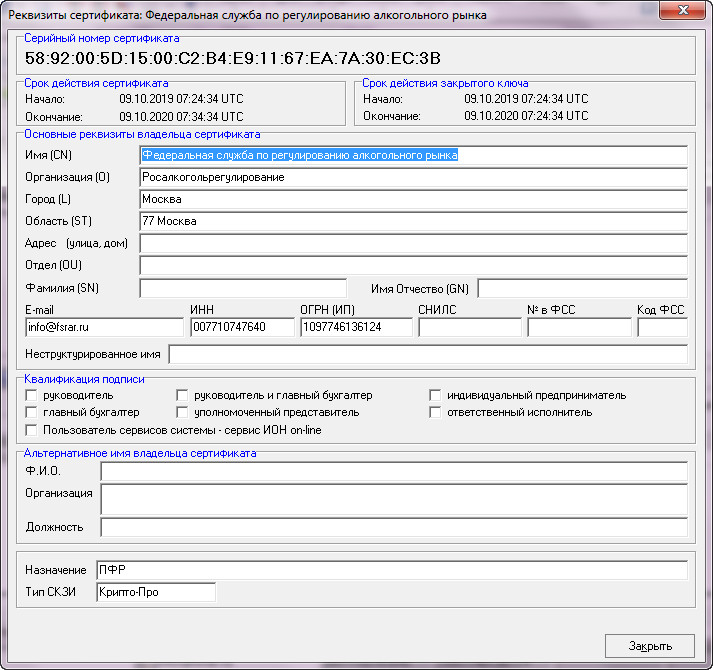Image resolution: width=713 pixels, height=670 pixels.
Task: Click the certificate end date 09.10.2020 07:34:34 UTC
Action: (181, 117)
